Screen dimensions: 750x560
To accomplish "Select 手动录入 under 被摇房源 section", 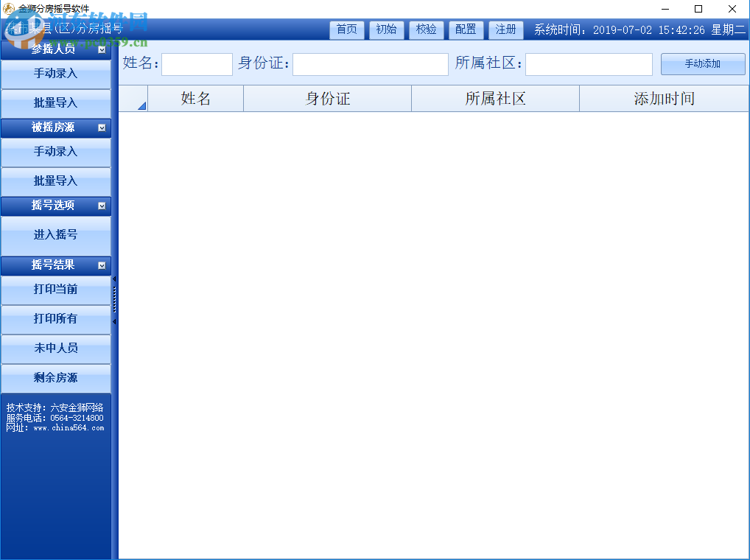I will [x=55, y=153].
